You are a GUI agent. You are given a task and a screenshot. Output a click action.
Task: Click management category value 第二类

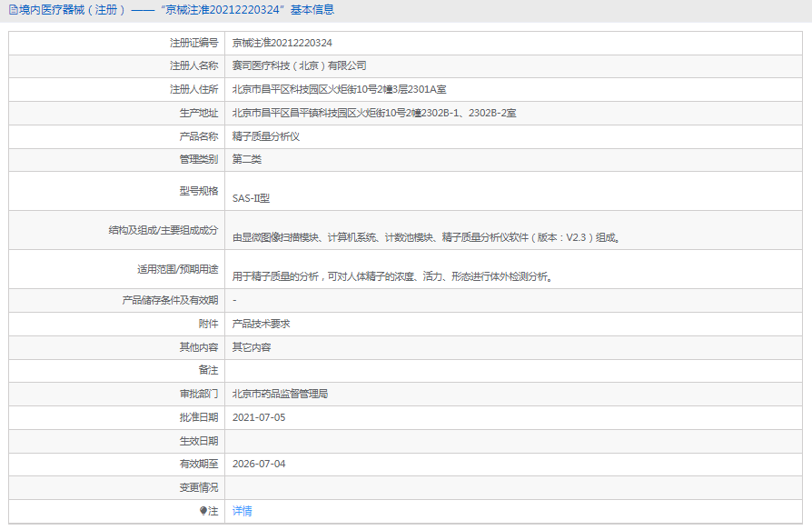[x=246, y=159]
